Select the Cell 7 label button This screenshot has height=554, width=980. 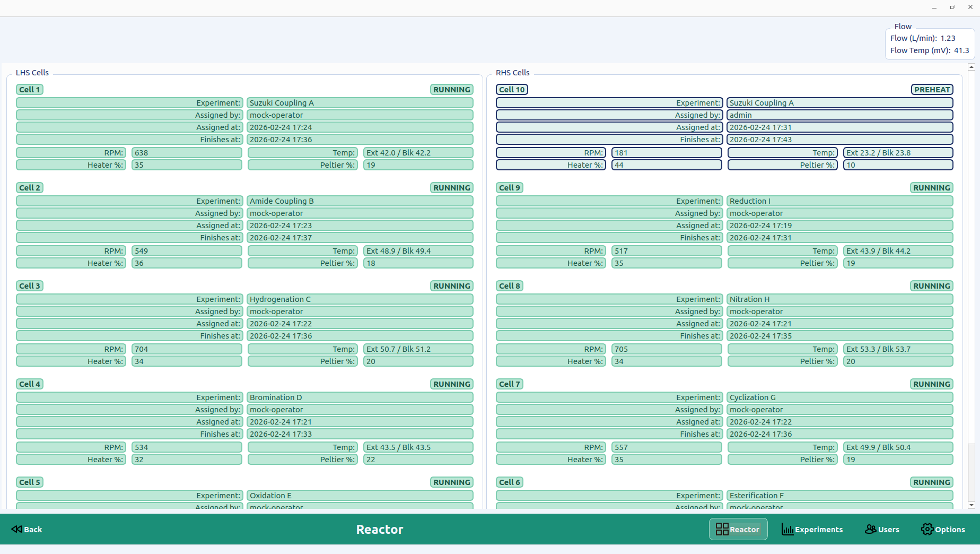(510, 384)
